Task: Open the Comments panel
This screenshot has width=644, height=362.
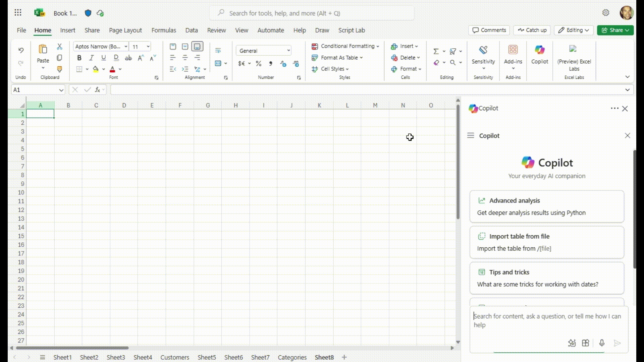Action: pos(489,30)
